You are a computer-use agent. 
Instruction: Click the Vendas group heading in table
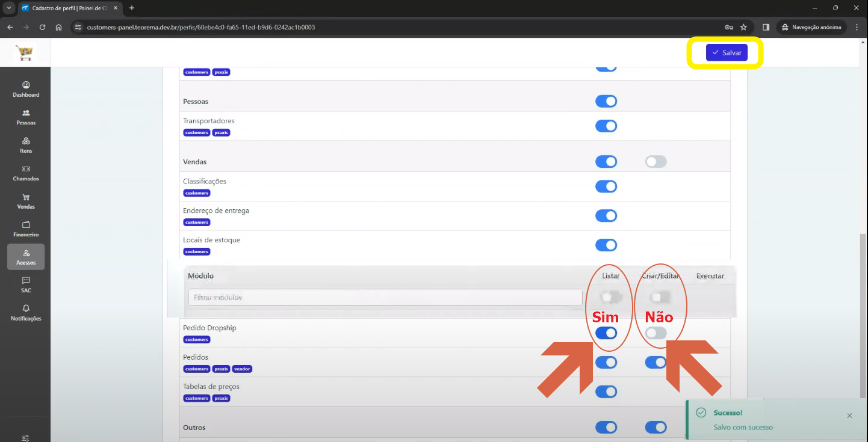(x=195, y=162)
